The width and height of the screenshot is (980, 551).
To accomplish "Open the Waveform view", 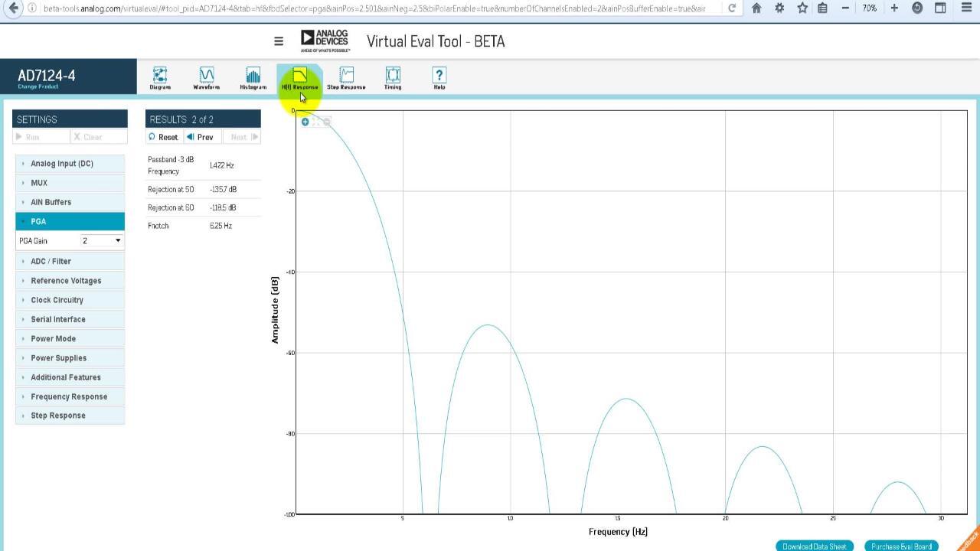I will [207, 79].
